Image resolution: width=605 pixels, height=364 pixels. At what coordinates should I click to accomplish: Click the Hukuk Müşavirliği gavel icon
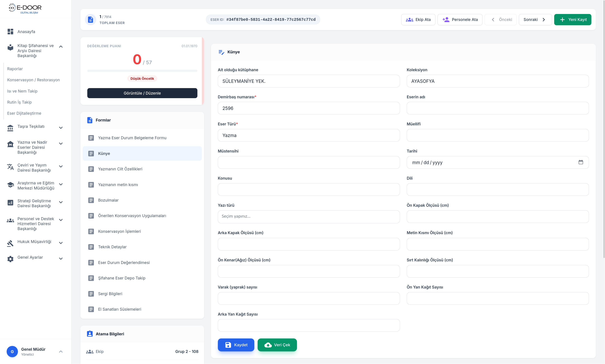click(x=10, y=243)
